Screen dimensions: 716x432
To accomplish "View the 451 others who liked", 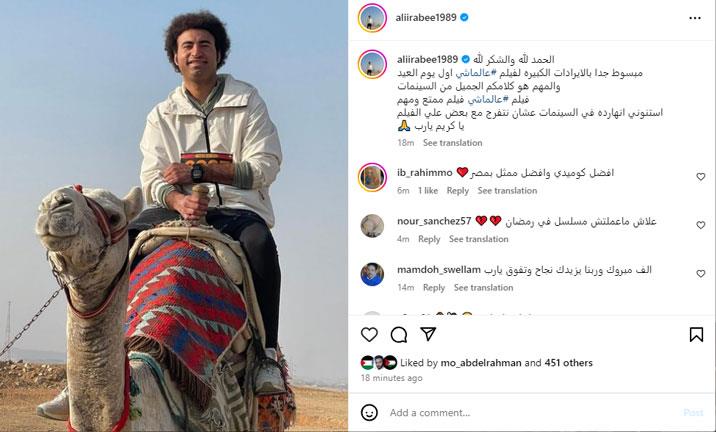I will [x=569, y=363].
